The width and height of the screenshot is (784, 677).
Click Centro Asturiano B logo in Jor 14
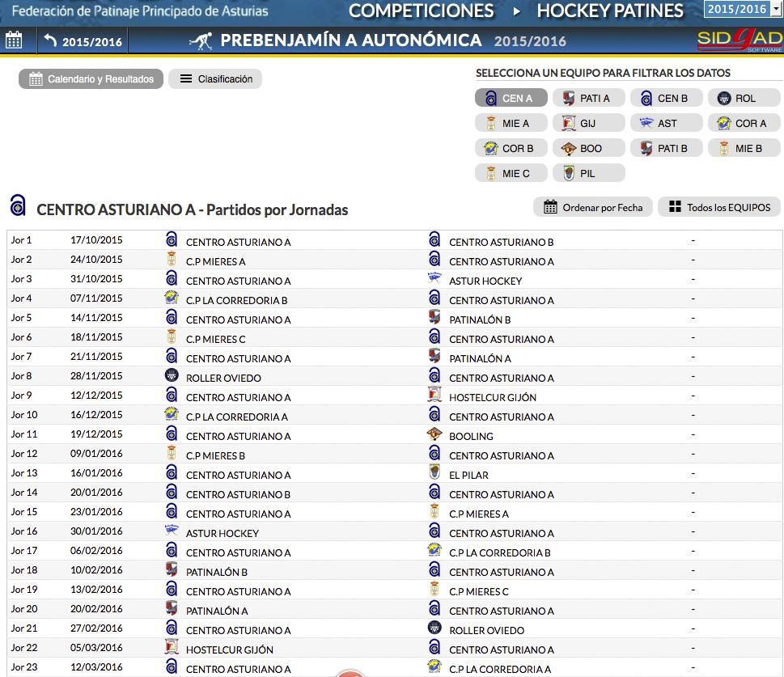172,492
